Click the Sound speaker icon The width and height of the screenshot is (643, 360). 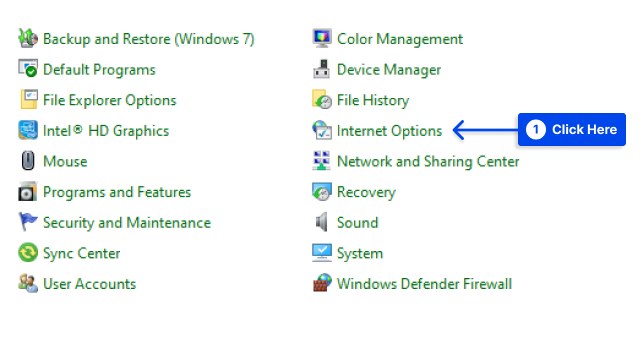click(322, 222)
